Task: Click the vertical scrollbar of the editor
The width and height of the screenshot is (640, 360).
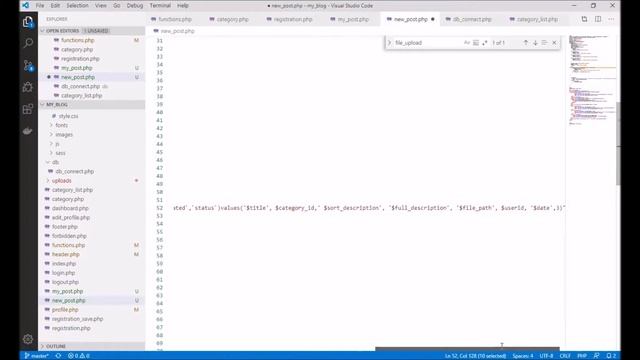Action: click(618, 143)
